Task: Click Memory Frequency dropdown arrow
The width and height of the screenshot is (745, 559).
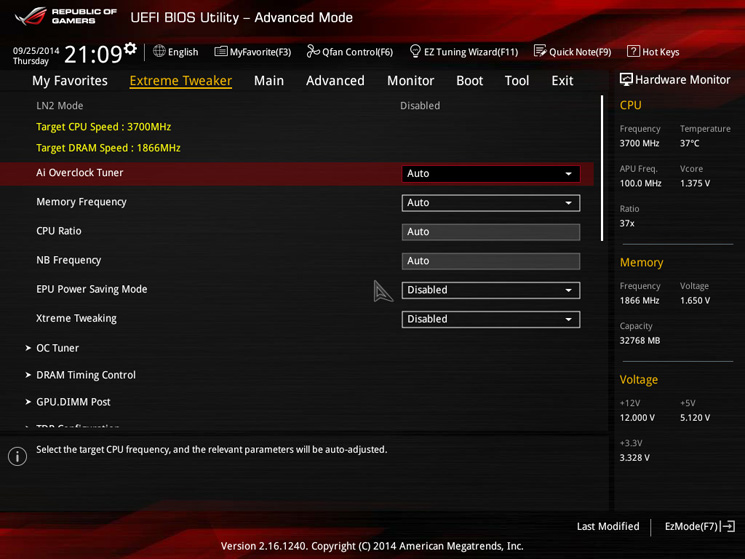Action: point(568,203)
